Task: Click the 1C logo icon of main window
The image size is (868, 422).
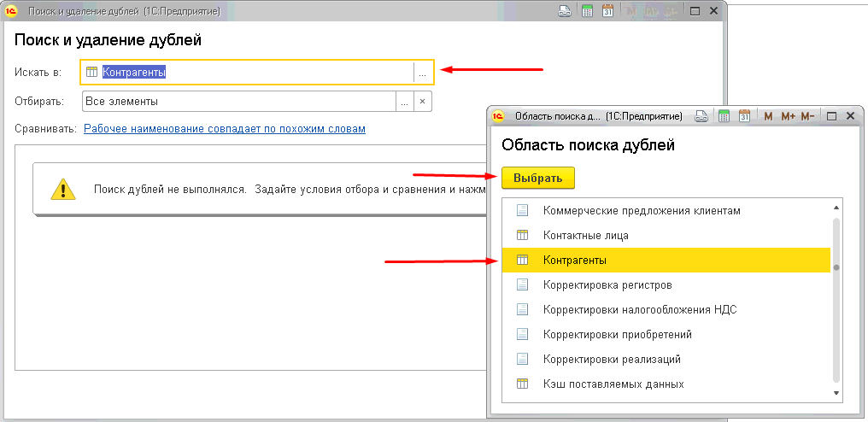Action: tap(10, 10)
